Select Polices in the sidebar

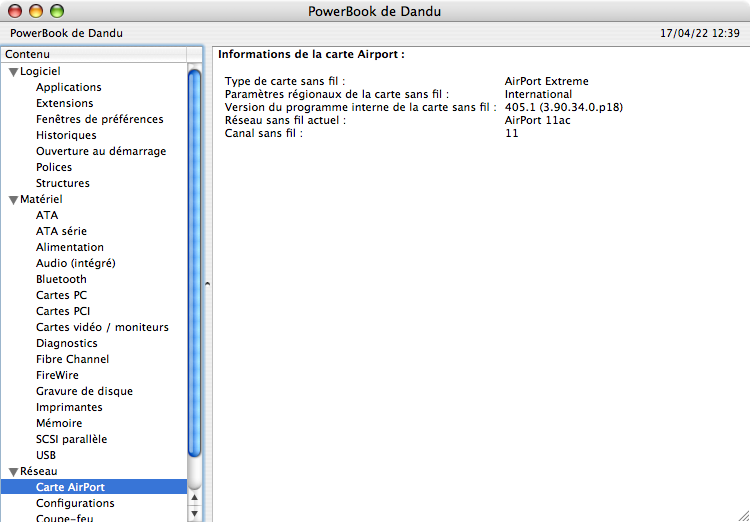tap(54, 167)
